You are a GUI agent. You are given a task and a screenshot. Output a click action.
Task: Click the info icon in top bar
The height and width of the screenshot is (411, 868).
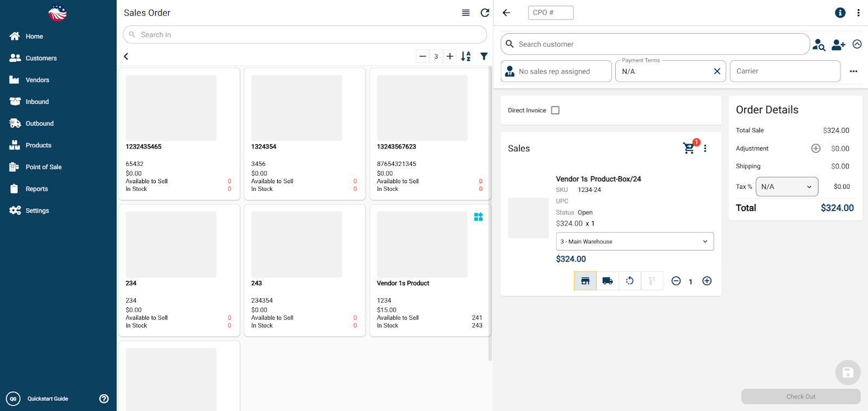pyautogui.click(x=840, y=12)
